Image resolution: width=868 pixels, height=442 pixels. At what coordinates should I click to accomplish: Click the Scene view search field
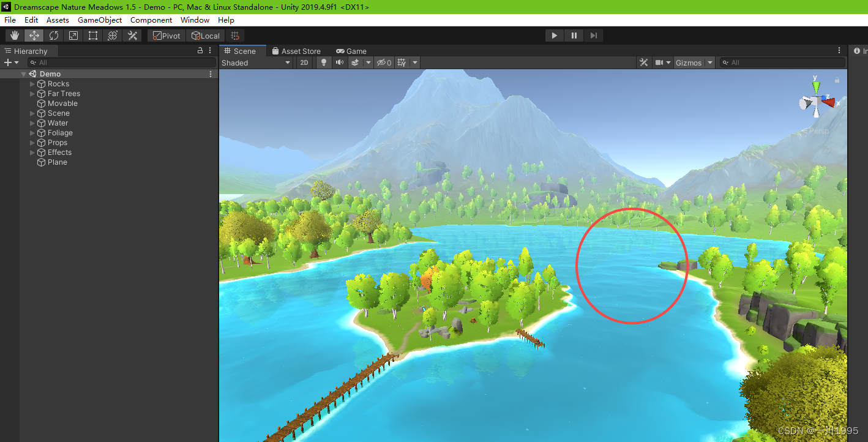(x=782, y=62)
